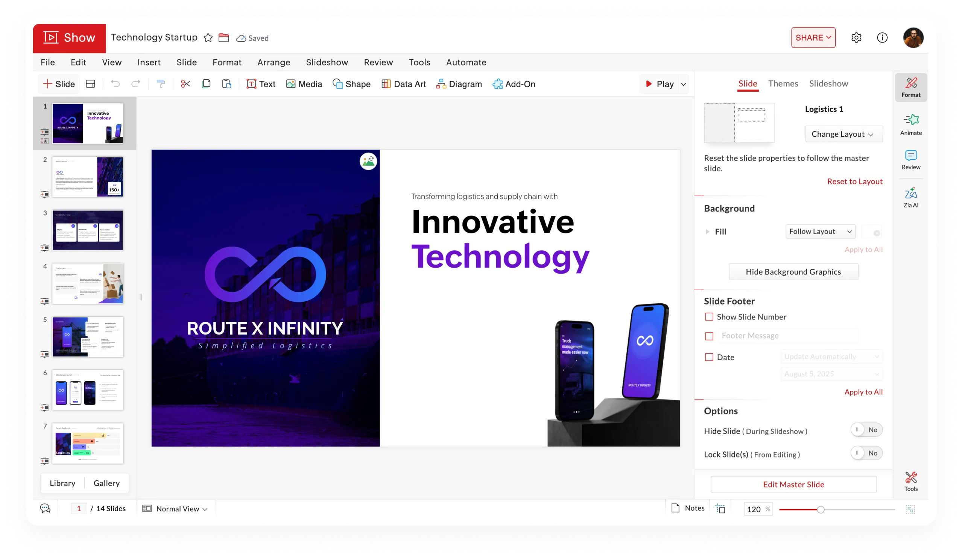Open the Change Layout dropdown
The image size is (962, 560).
point(843,134)
